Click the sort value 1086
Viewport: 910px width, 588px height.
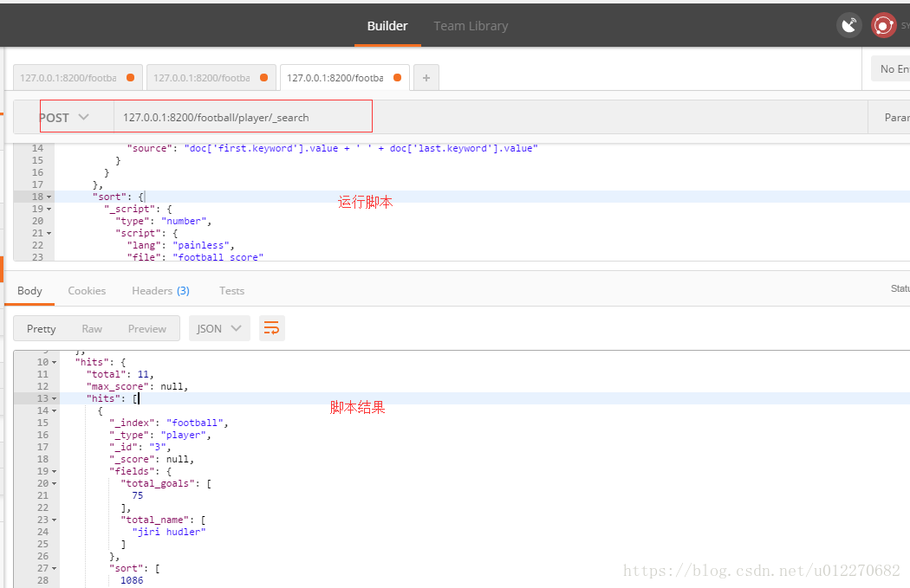pyautogui.click(x=132, y=580)
